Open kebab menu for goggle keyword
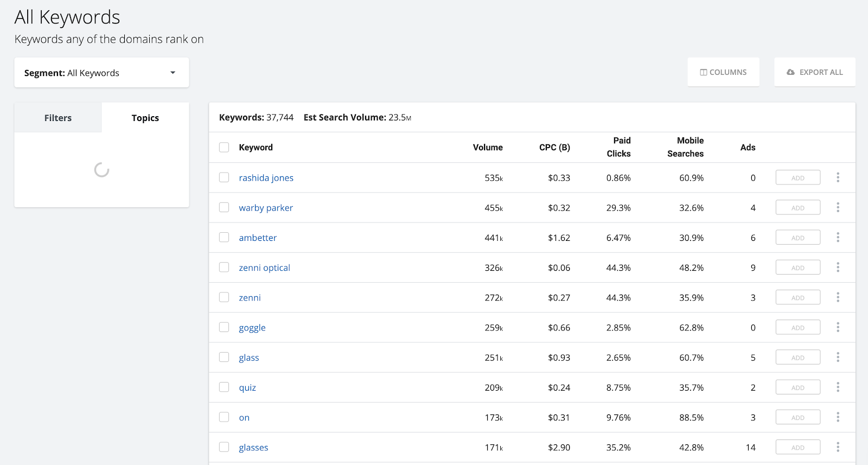Screen dimensions: 868x465 838,327
